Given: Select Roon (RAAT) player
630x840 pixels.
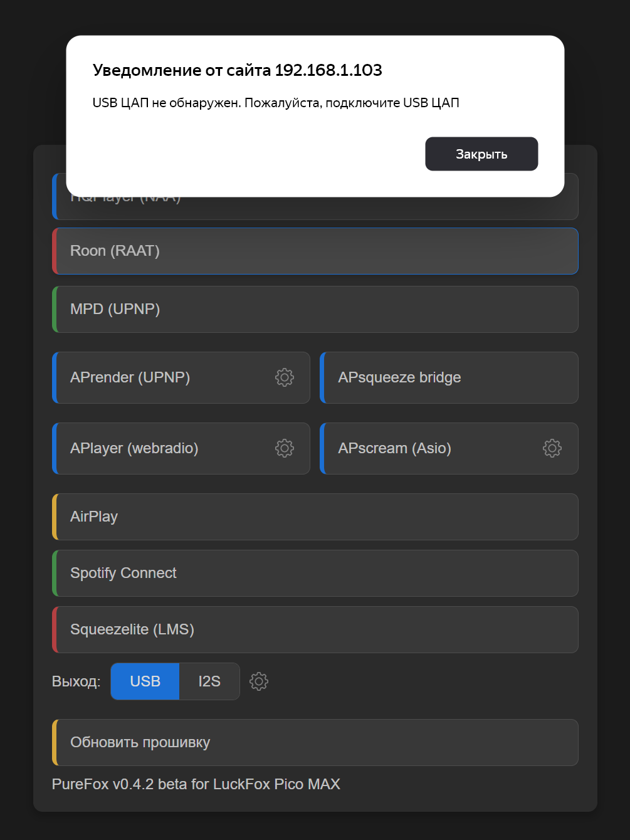Looking at the screenshot, I should [x=315, y=251].
